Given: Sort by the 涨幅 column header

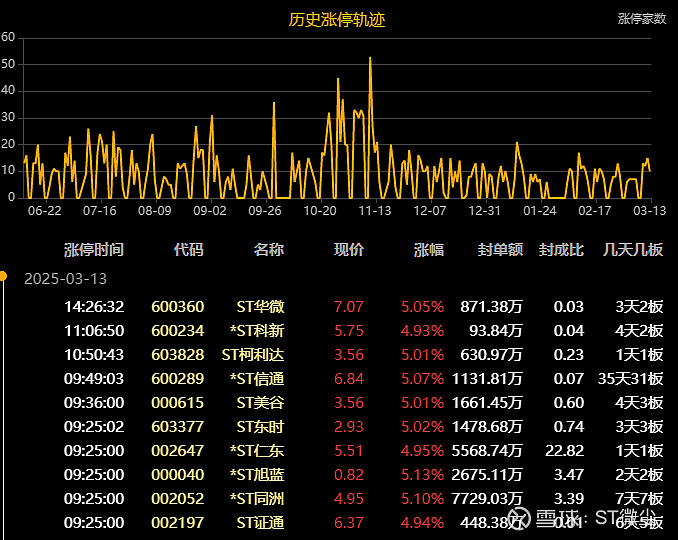Looking at the screenshot, I should click(x=429, y=249).
